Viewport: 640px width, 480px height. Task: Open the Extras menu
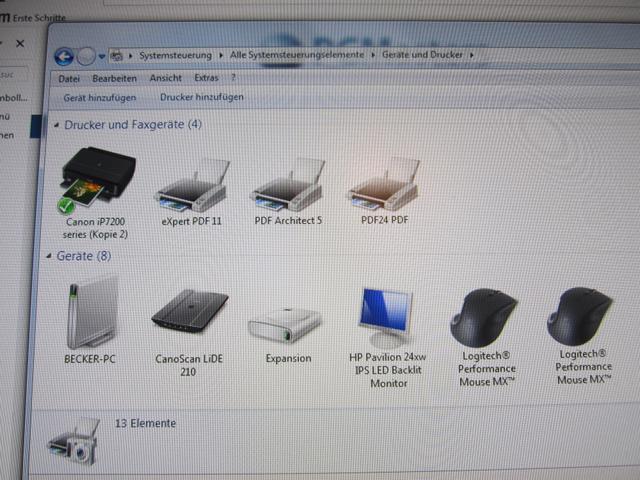206,78
